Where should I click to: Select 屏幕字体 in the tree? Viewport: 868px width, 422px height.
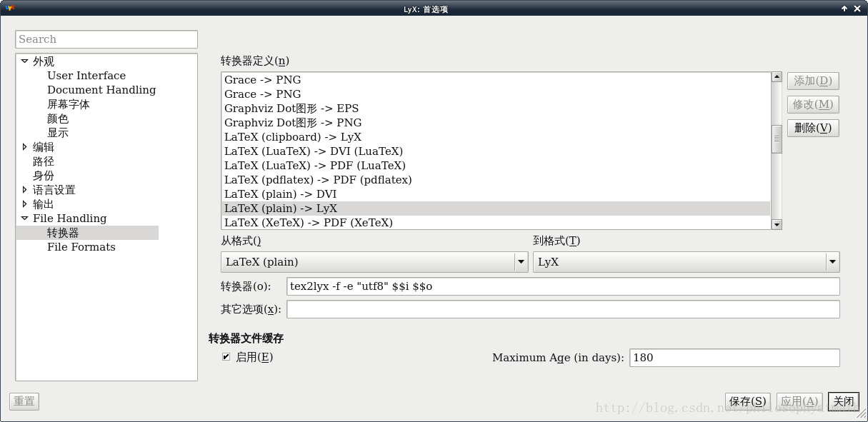pyautogui.click(x=69, y=104)
